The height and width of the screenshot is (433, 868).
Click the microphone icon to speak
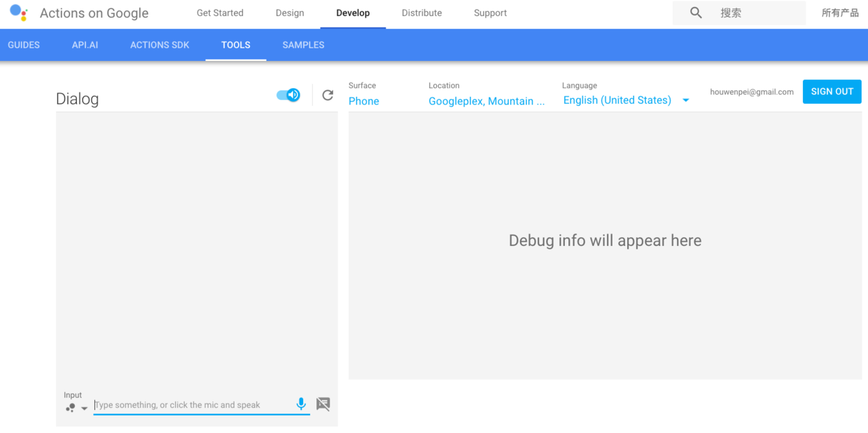click(x=301, y=404)
